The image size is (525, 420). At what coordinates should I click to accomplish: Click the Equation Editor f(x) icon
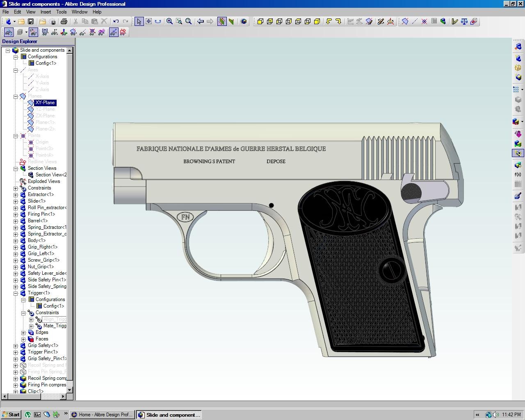(x=518, y=175)
